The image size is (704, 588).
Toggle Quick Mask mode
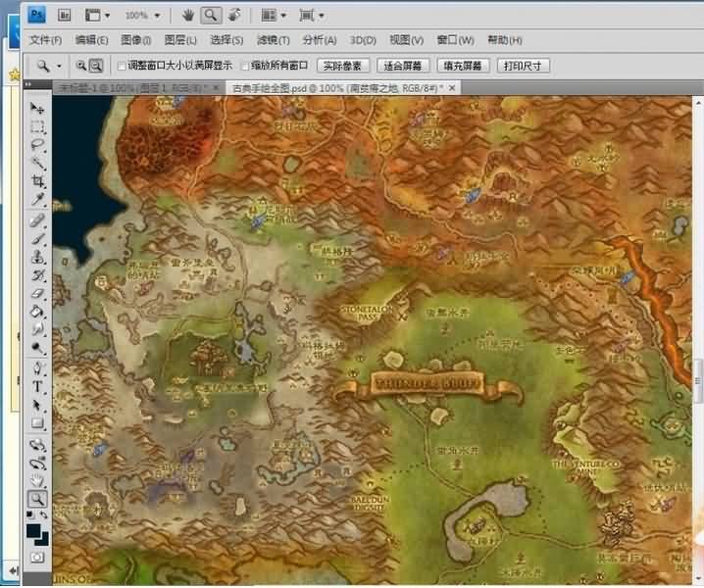[x=37, y=558]
